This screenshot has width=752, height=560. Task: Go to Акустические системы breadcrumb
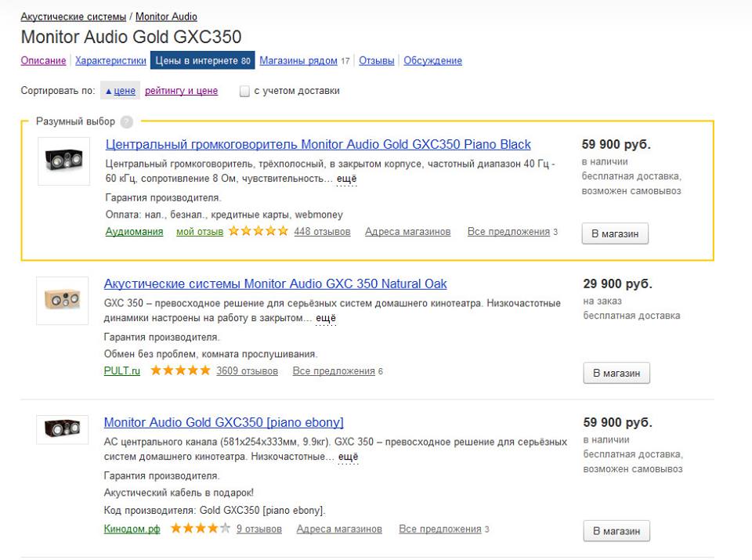(73, 16)
